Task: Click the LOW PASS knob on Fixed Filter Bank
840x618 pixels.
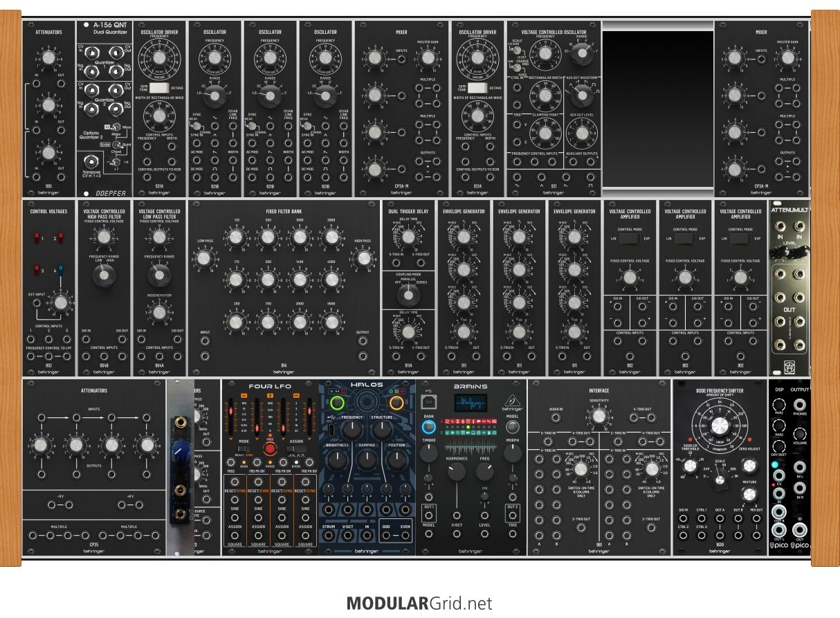Action: [x=204, y=259]
